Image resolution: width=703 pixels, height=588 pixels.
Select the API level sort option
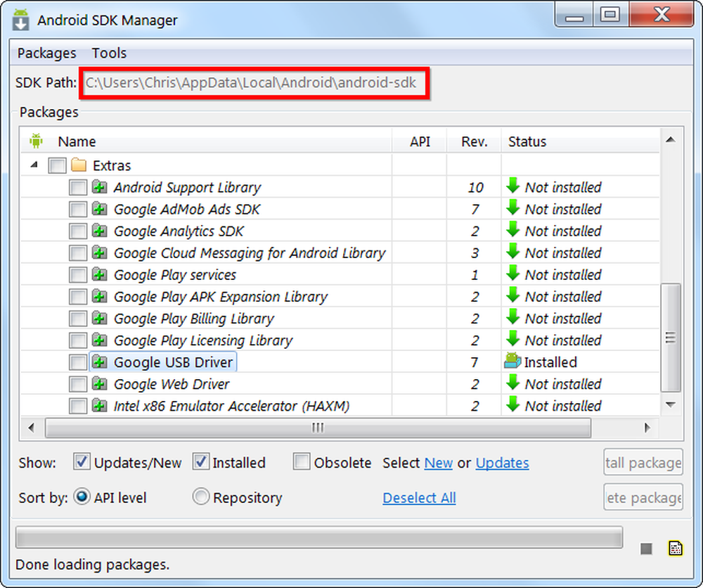(82, 497)
